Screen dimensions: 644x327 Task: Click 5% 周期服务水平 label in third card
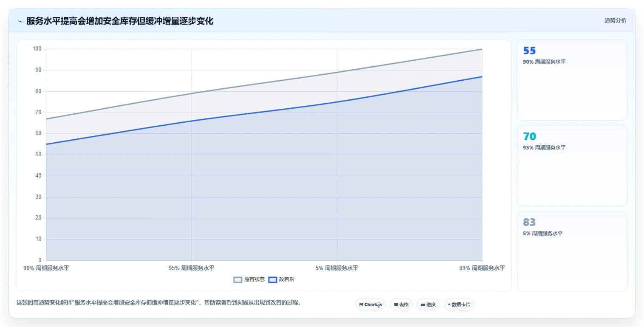tap(542, 234)
